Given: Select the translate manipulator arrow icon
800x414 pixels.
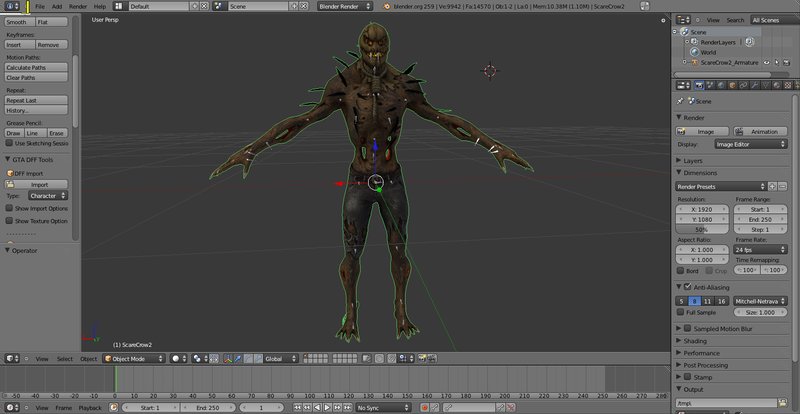Looking at the screenshot, I should (x=238, y=358).
